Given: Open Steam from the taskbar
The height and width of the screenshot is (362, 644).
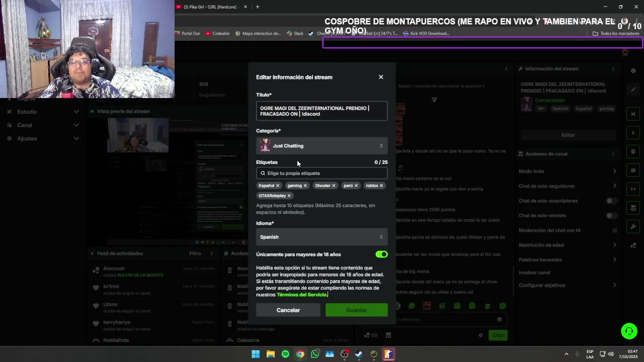Looking at the screenshot, I should (359, 354).
